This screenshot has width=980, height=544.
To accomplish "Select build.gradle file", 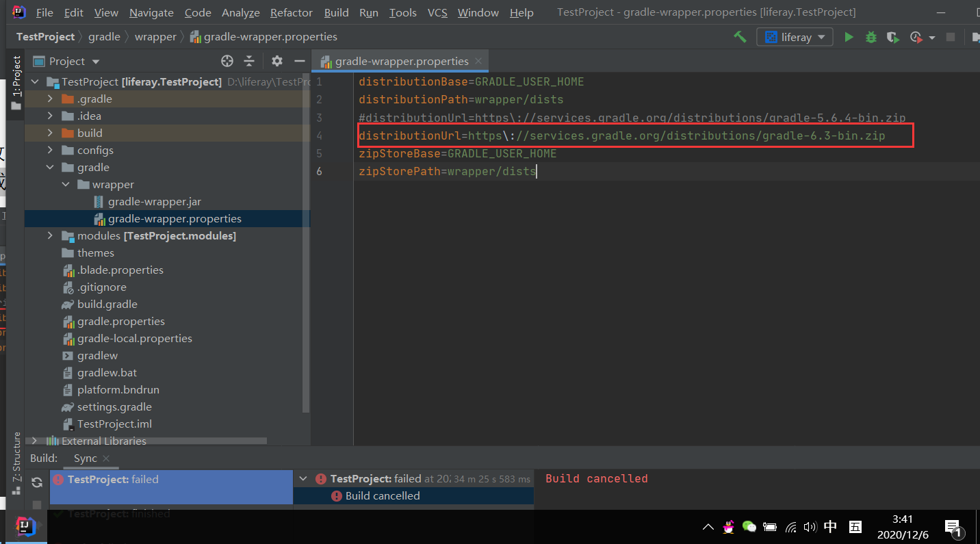I will (107, 304).
